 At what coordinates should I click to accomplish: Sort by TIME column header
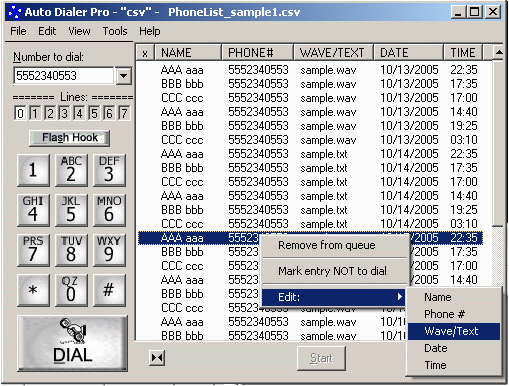click(463, 53)
